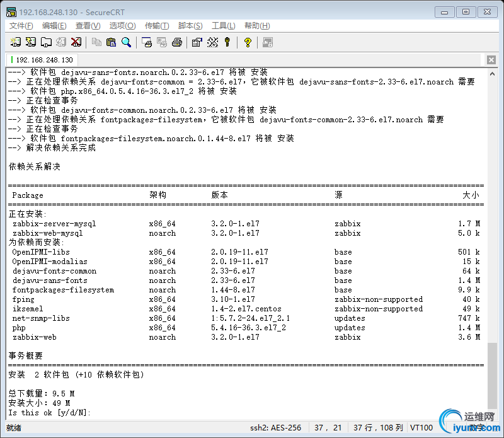The image size is (504, 438).
Task: Click 'fontpackages-filesystem' in the package table
Action: 63,290
